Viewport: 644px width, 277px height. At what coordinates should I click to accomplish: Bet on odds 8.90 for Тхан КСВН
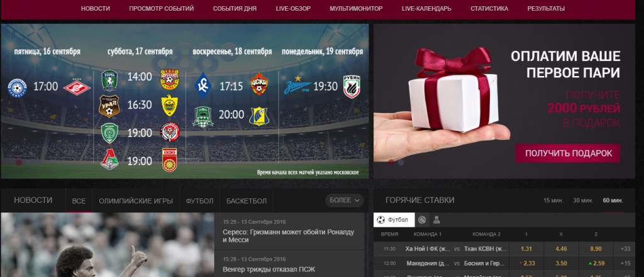click(596, 249)
